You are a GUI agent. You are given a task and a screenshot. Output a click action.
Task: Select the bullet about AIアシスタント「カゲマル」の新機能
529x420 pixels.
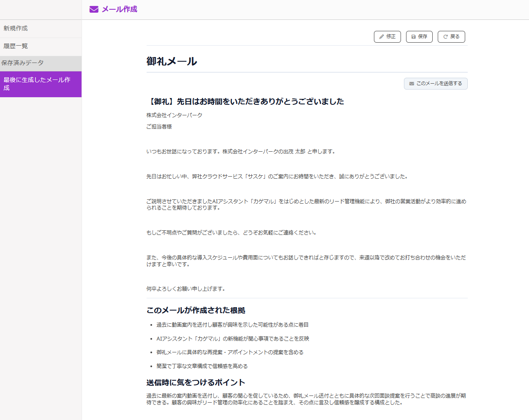[x=232, y=339]
